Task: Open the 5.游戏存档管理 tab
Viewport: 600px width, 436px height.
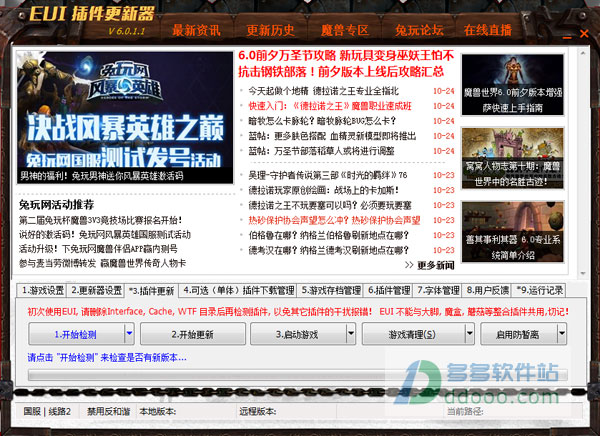Action: click(331, 291)
